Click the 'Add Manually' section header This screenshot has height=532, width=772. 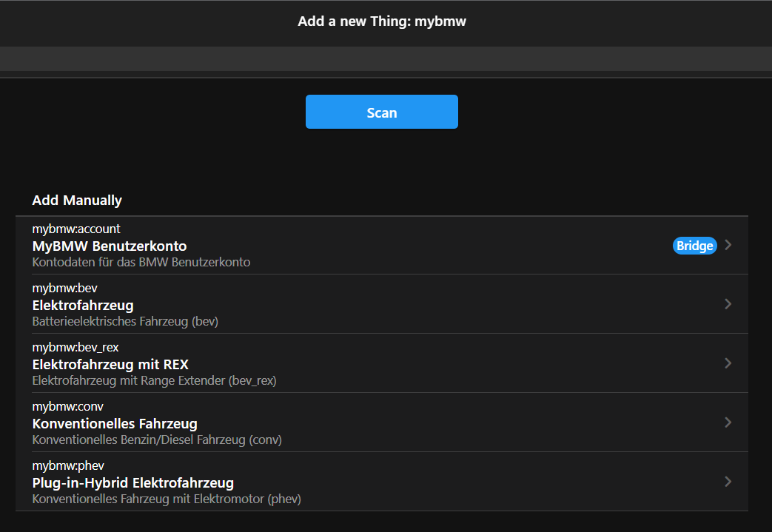tap(77, 201)
